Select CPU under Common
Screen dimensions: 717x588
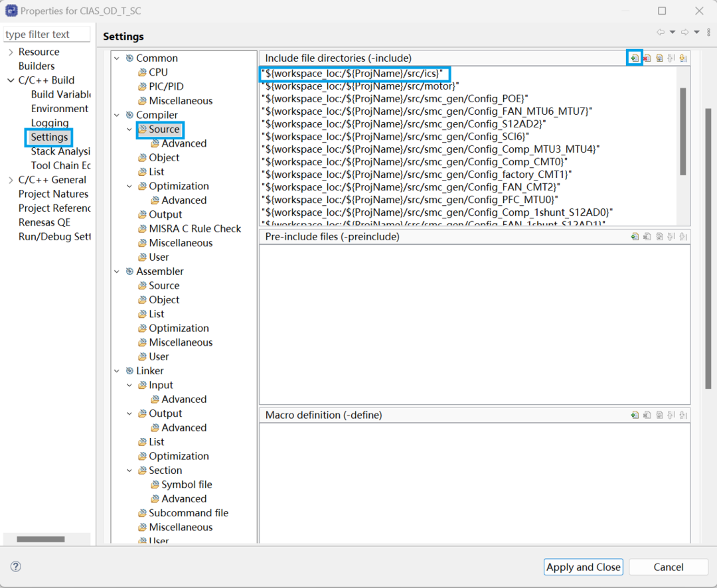(158, 72)
